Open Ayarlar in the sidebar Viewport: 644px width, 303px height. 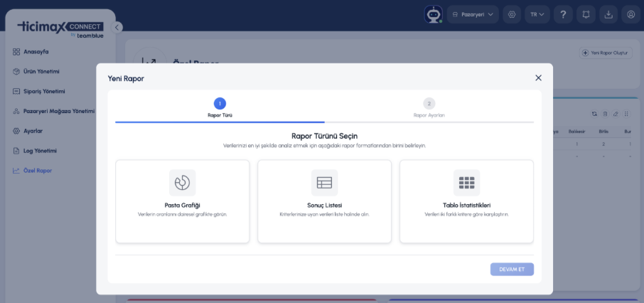pos(33,131)
